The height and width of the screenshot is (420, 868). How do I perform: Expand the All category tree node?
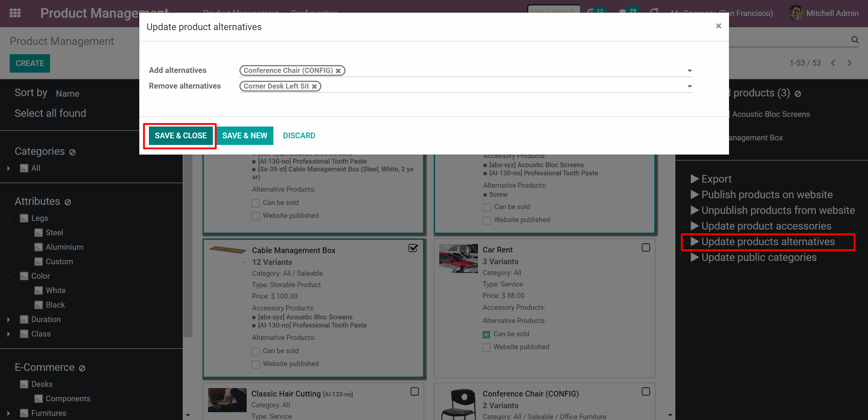click(8, 168)
